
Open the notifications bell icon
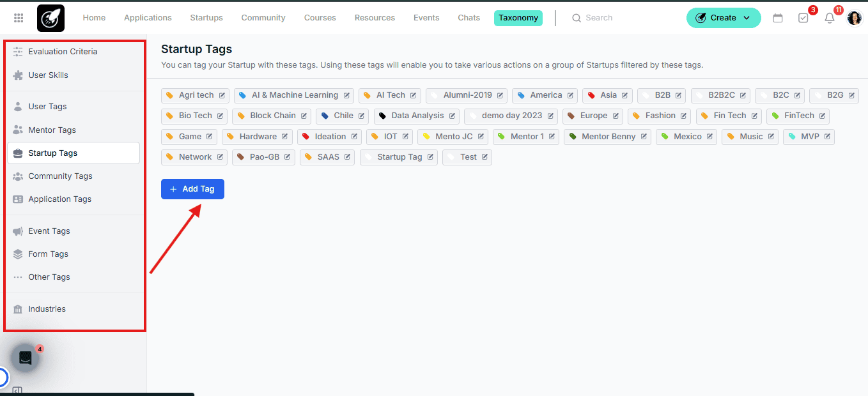pyautogui.click(x=830, y=18)
